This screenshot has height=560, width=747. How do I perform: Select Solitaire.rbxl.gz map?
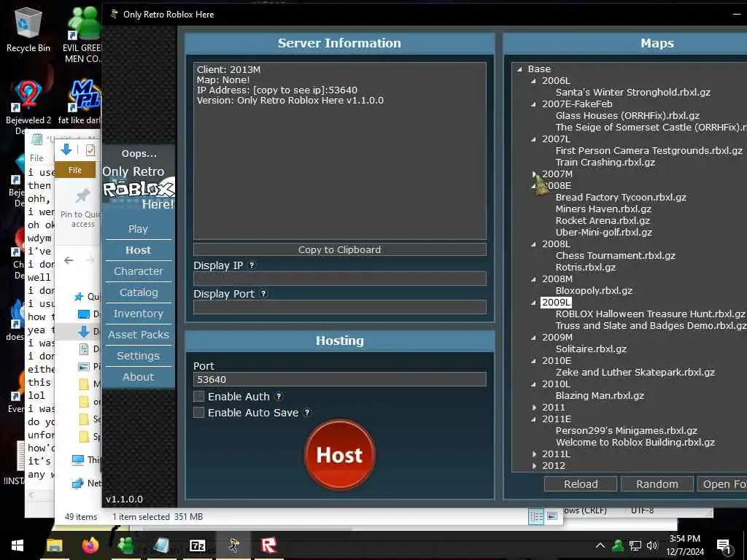pos(591,349)
